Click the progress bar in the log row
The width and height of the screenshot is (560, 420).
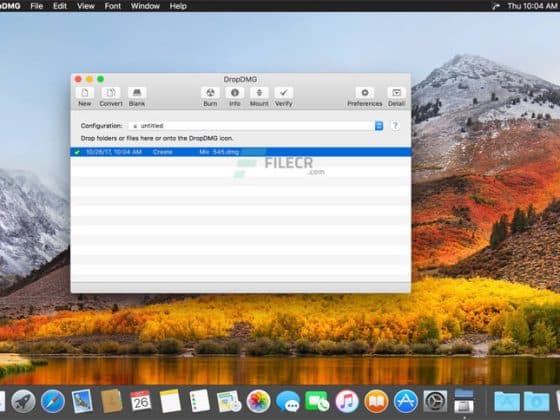tap(253, 152)
